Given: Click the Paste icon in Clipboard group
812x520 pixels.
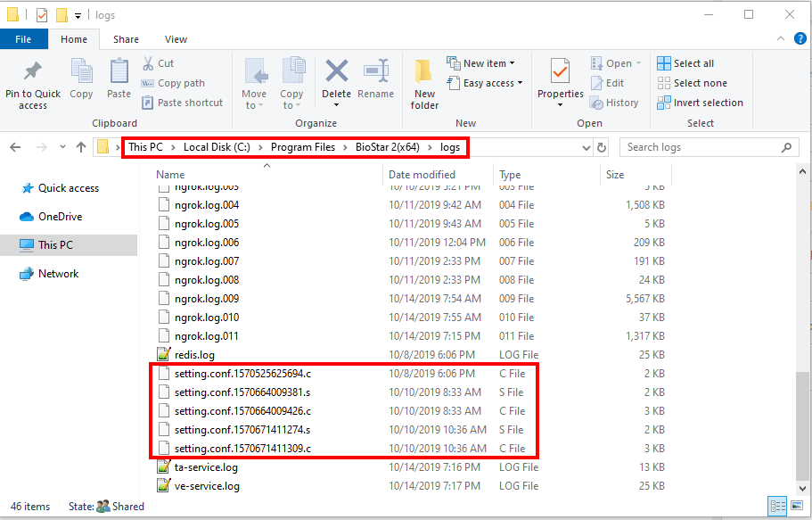Looking at the screenshot, I should pyautogui.click(x=119, y=72).
